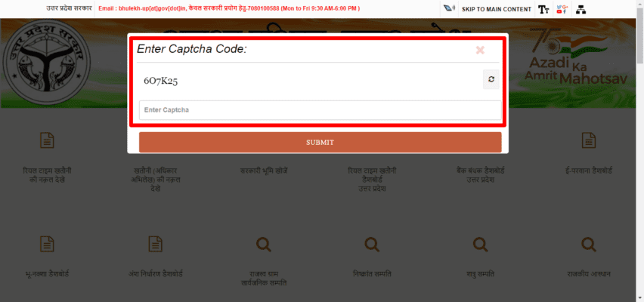644x302 pixels.
Task: Click the screen reader access icon
Action: (449, 9)
